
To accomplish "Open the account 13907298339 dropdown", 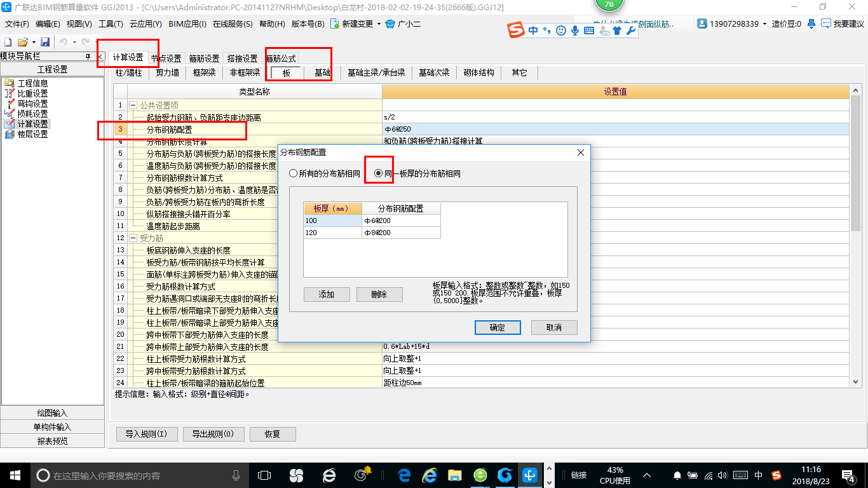I will click(x=765, y=24).
